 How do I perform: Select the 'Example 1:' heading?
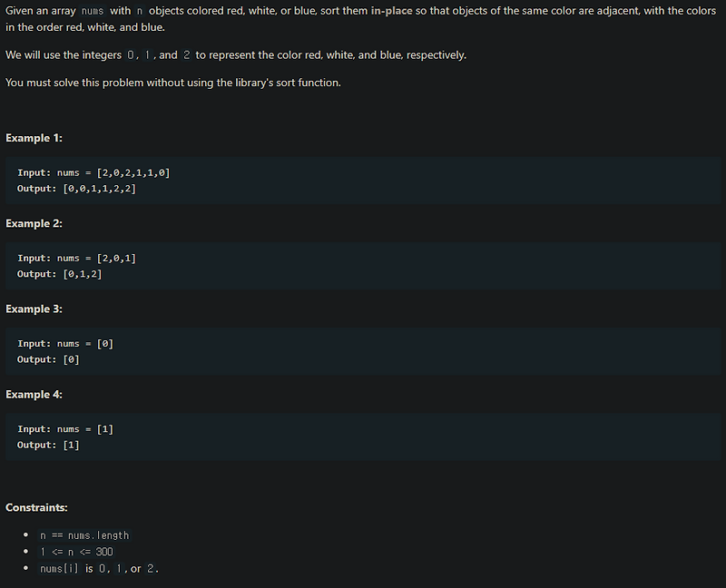pyautogui.click(x=34, y=138)
